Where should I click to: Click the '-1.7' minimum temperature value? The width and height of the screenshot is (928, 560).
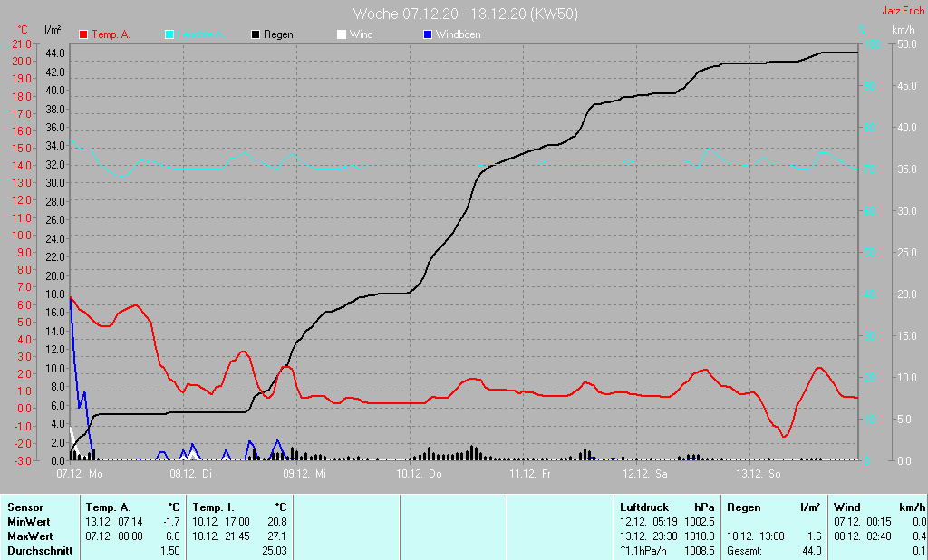(171, 522)
